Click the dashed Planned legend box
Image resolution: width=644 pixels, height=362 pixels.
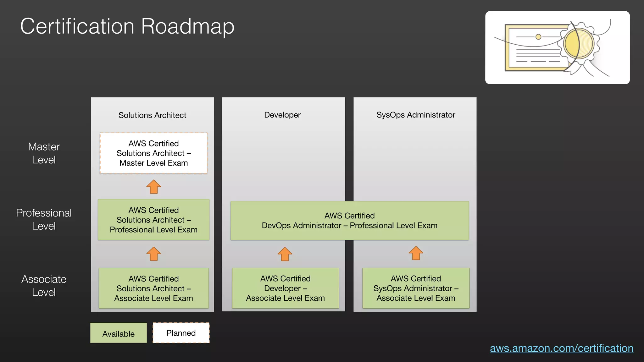(x=181, y=333)
